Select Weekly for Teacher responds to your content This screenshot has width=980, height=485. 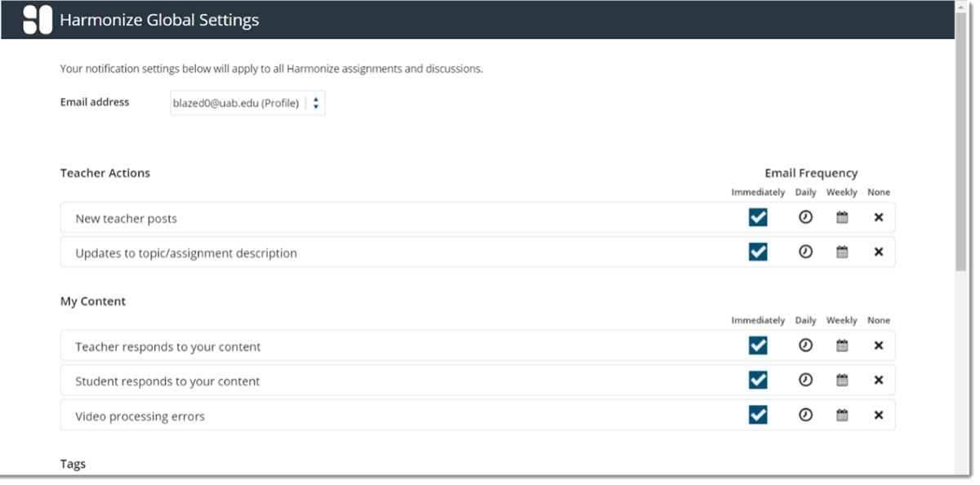tap(842, 345)
